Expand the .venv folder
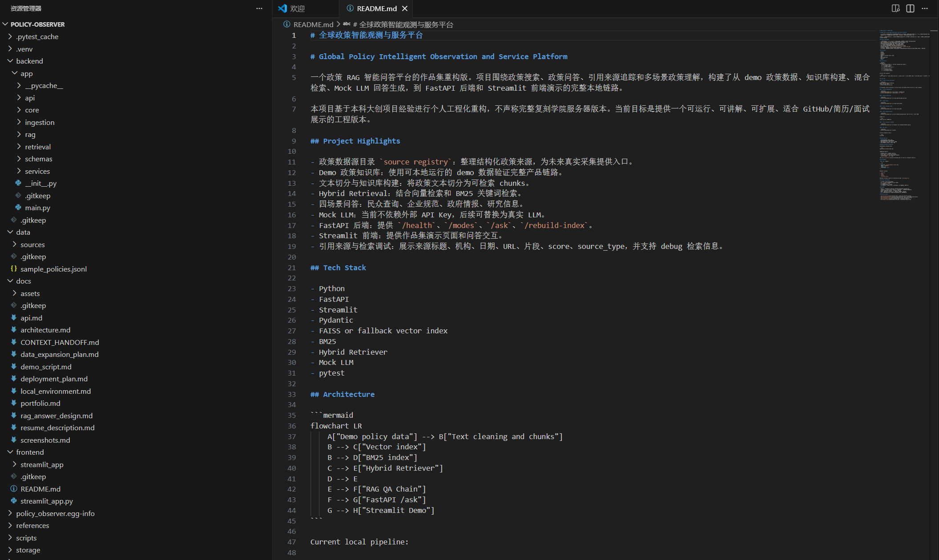The image size is (939, 560). point(10,48)
